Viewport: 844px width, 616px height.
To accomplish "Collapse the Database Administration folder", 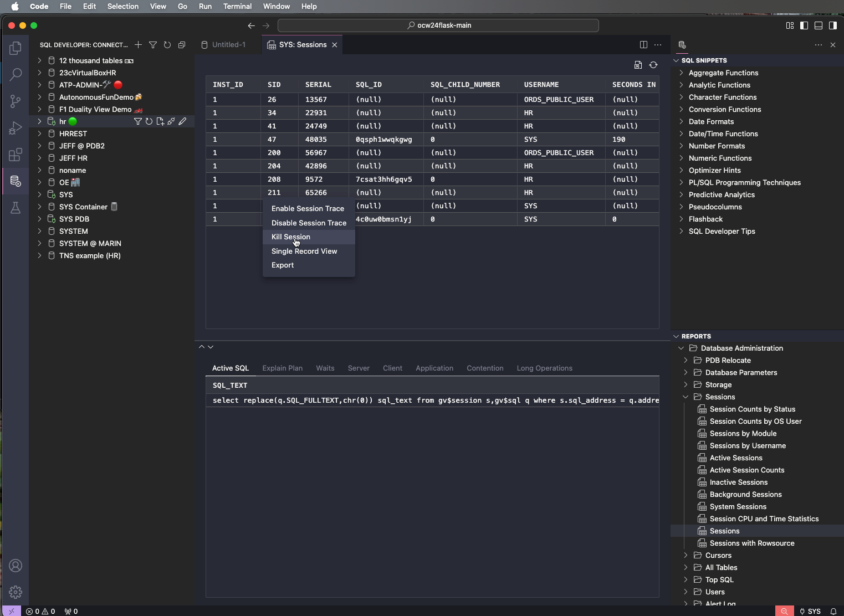I will point(681,348).
